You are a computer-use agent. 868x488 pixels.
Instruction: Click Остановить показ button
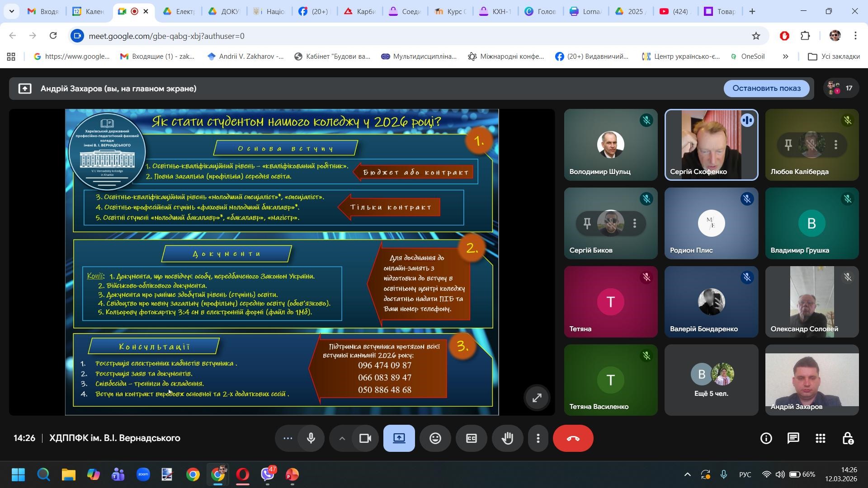point(766,88)
